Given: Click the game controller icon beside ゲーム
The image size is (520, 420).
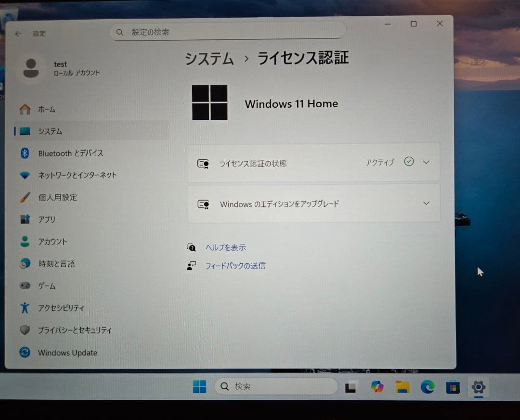Looking at the screenshot, I should pos(25,285).
